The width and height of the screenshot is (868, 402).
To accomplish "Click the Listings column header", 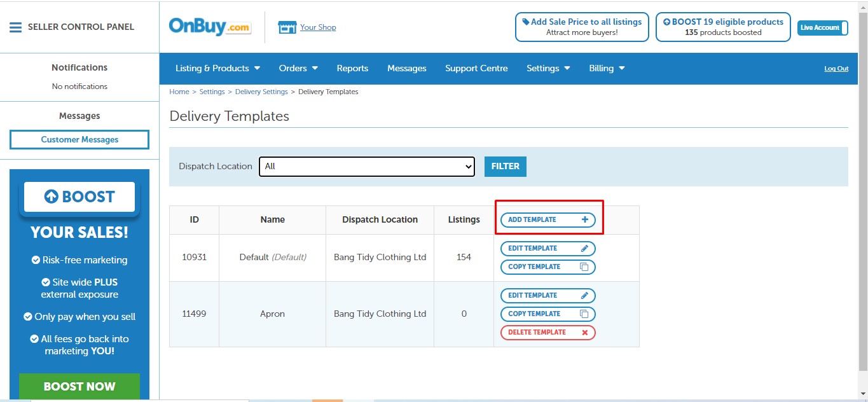I will (x=464, y=220).
